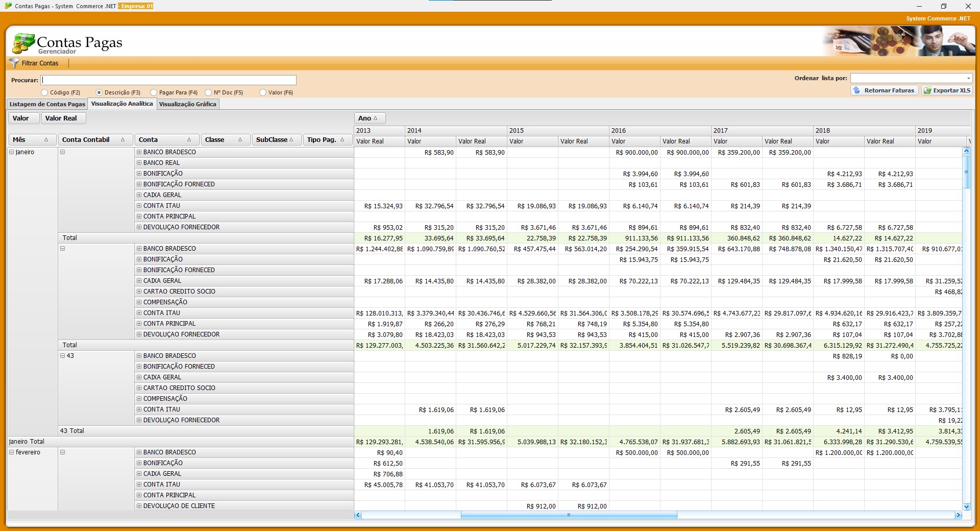Select the Código (F2) radio button
This screenshot has width=980, height=531.
point(44,93)
